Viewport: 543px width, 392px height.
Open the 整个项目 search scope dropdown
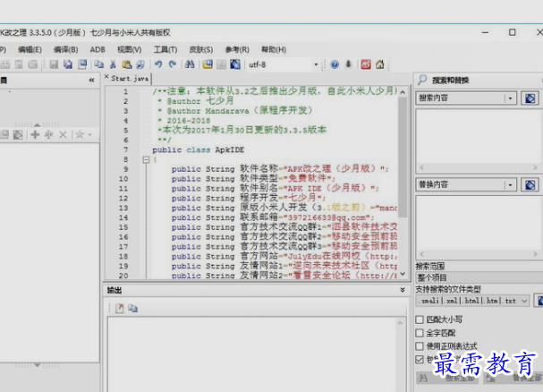(x=479, y=277)
